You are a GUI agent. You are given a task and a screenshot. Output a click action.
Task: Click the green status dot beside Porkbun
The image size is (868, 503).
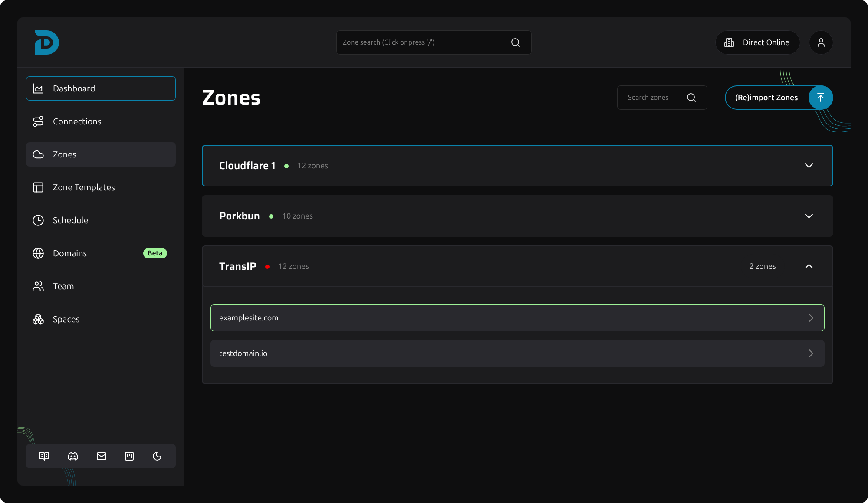[271, 216]
